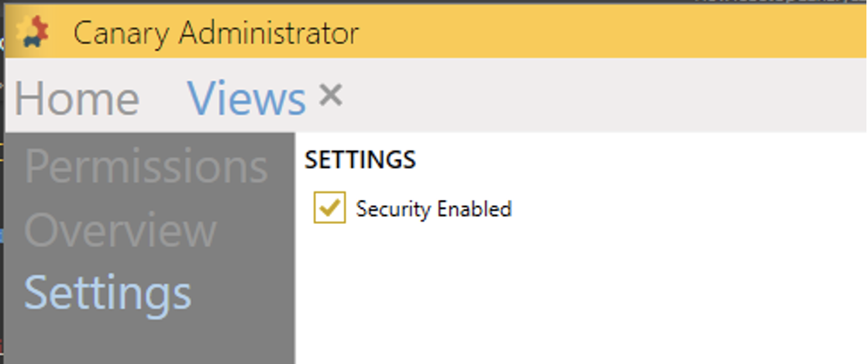Click the Canary Administrator app icon
Viewport: 868px width, 364px height.
(x=33, y=32)
